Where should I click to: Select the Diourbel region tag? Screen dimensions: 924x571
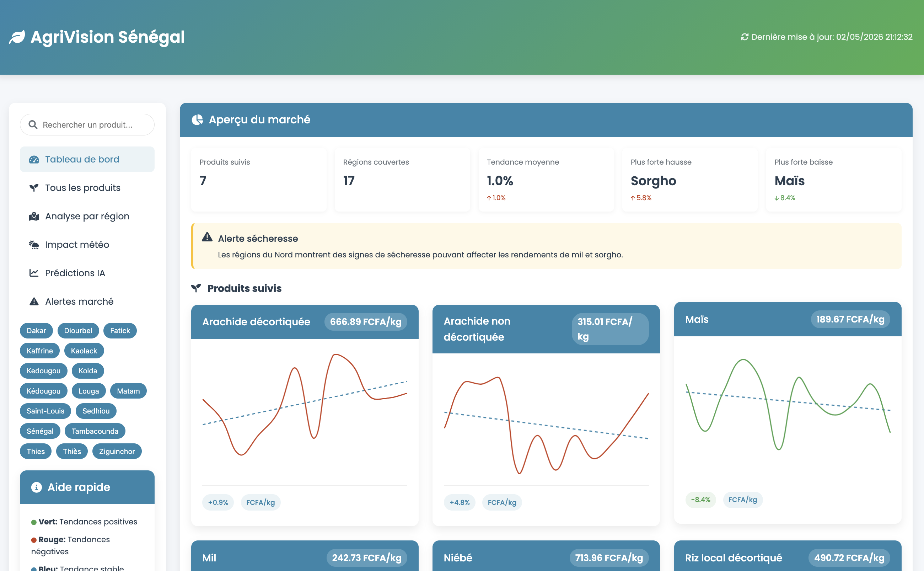pyautogui.click(x=78, y=331)
